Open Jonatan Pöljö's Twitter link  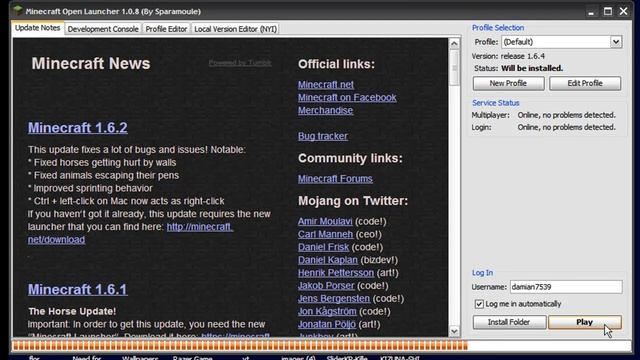point(327,324)
